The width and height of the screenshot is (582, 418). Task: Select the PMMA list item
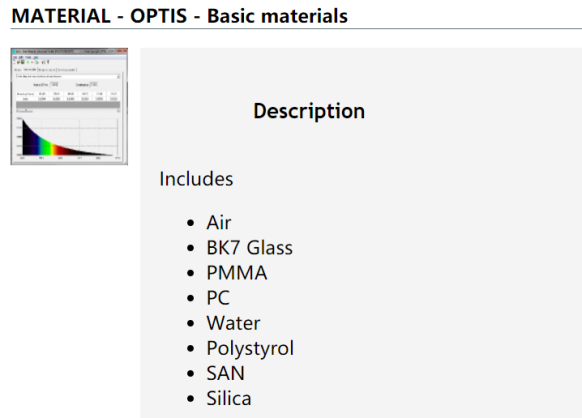(x=237, y=273)
